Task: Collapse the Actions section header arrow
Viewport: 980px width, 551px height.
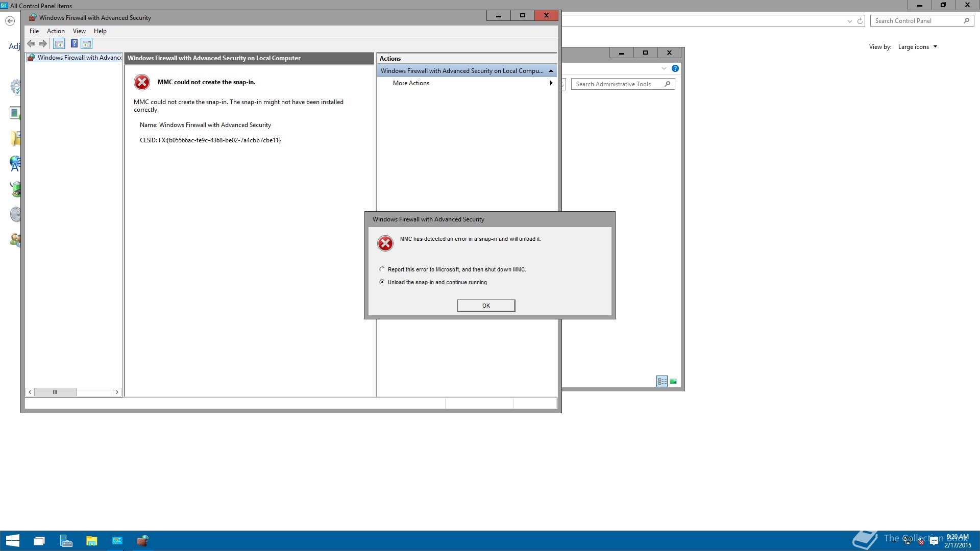Action: [x=551, y=71]
